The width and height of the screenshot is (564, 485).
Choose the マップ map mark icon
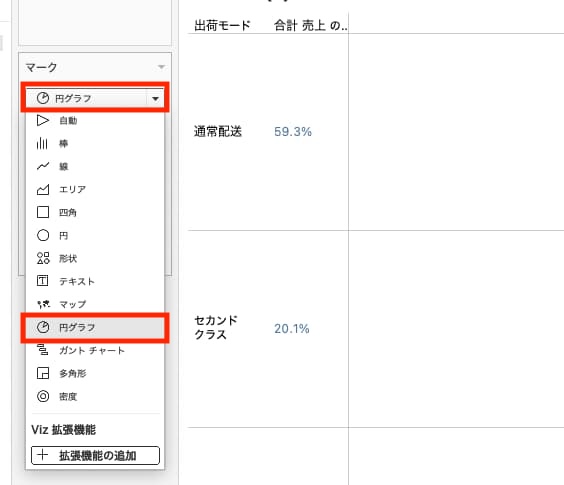click(43, 304)
